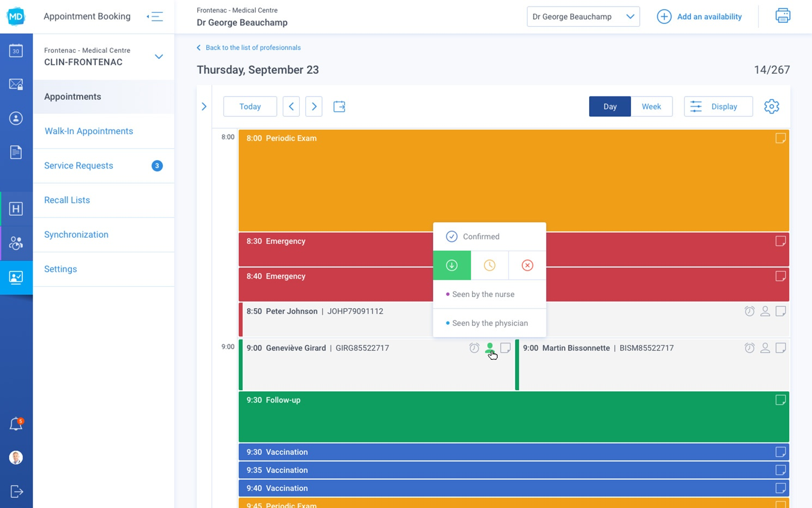The width and height of the screenshot is (812, 508).
Task: Open the print icon top right
Action: (x=783, y=16)
